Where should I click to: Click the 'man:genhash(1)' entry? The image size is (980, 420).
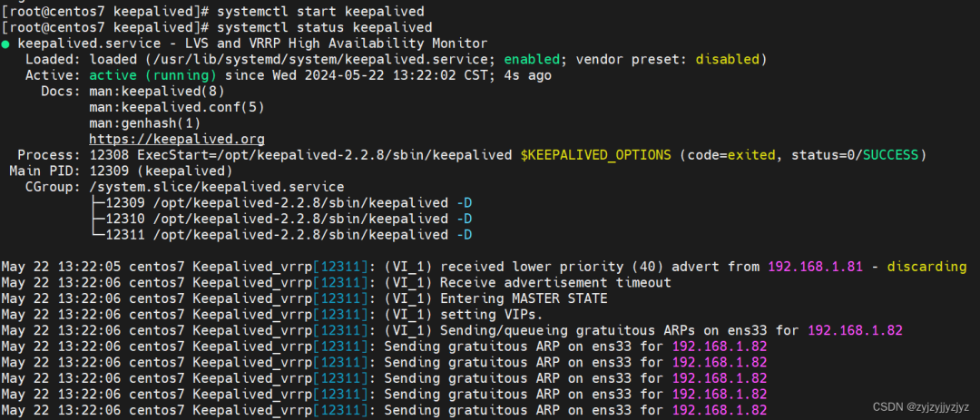(145, 123)
